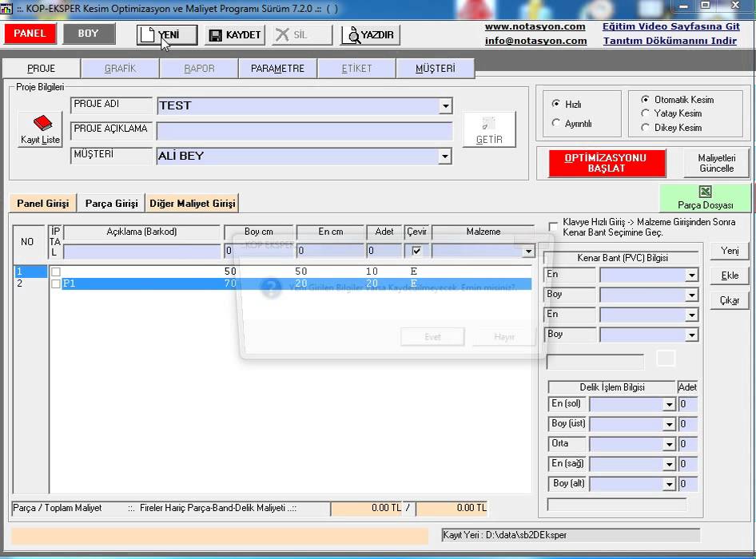This screenshot has width=756, height=559.
Task: Open Eğitim Video Sayfasına Git link
Action: click(x=671, y=26)
